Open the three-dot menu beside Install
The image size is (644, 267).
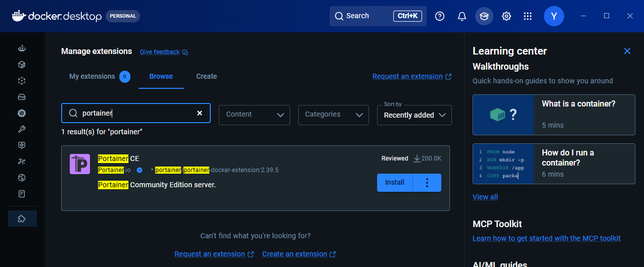click(427, 183)
